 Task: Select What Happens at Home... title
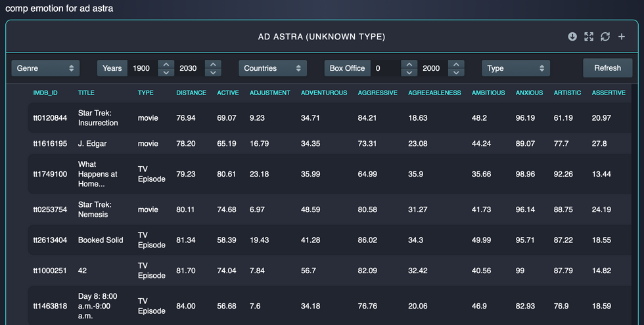(98, 174)
